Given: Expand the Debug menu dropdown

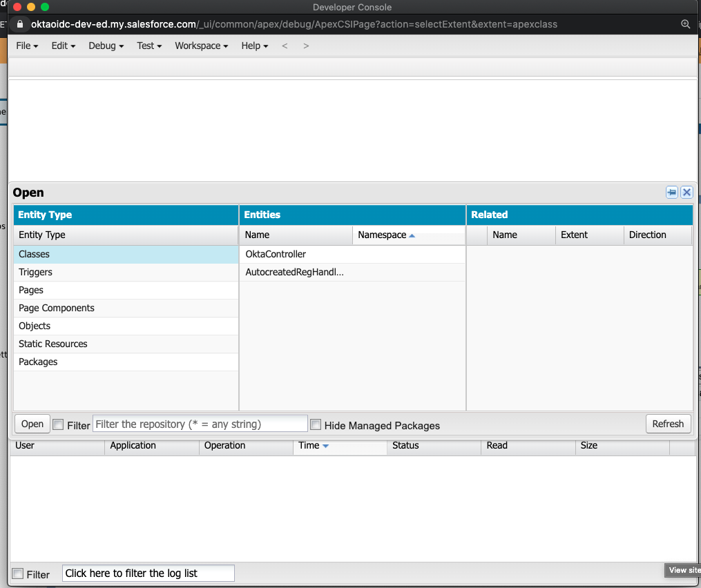Looking at the screenshot, I should (x=106, y=46).
